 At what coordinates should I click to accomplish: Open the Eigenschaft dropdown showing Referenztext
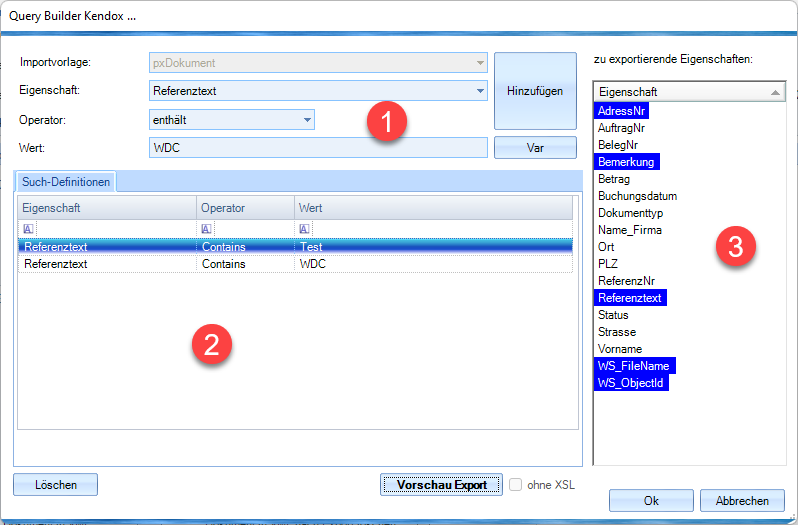coord(480,91)
